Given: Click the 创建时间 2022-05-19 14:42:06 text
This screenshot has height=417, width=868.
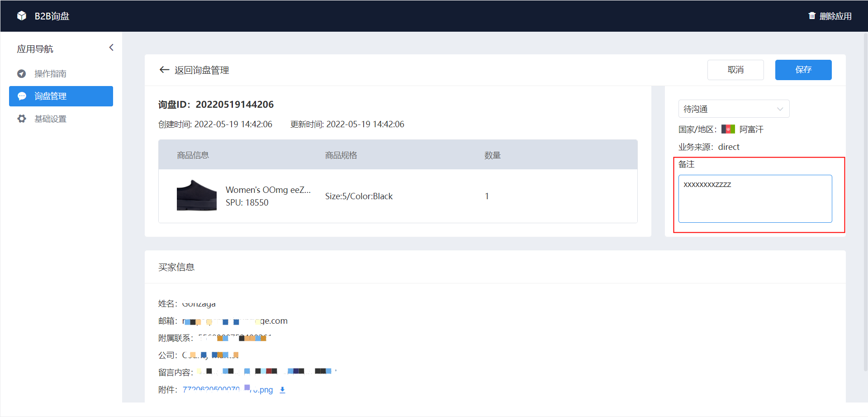Looking at the screenshot, I should [215, 124].
